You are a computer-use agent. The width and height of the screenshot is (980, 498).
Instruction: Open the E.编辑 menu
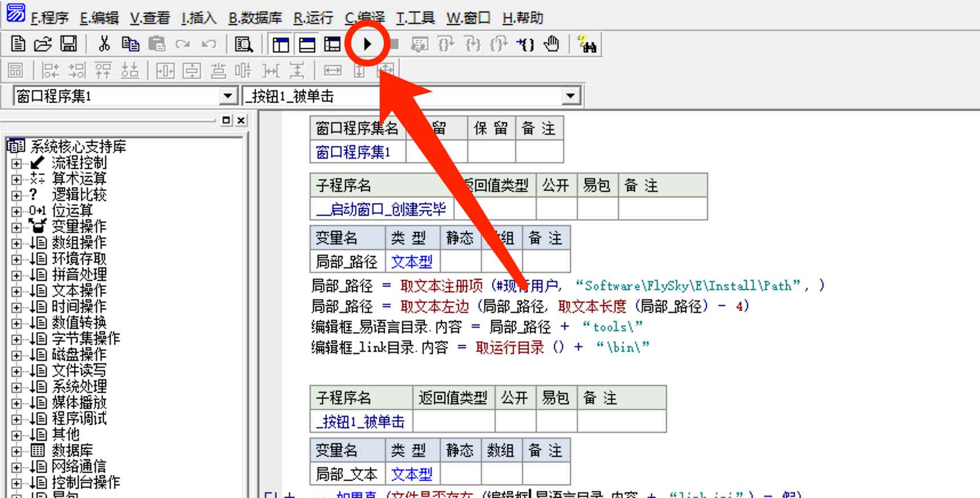(x=99, y=18)
